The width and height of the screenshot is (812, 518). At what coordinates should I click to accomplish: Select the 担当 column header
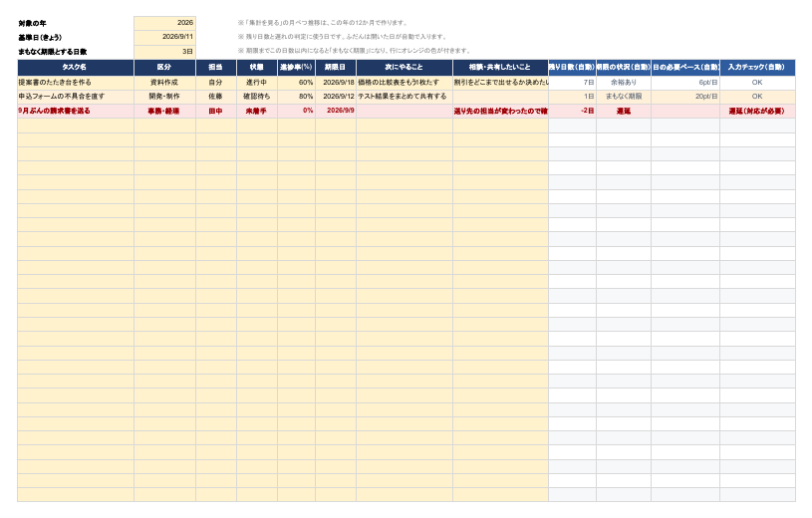click(x=216, y=68)
